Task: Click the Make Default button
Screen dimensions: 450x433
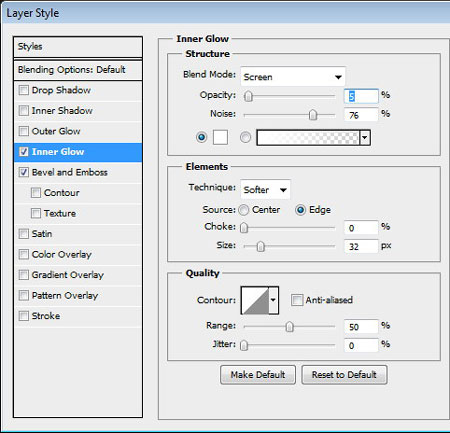Action: tap(258, 375)
